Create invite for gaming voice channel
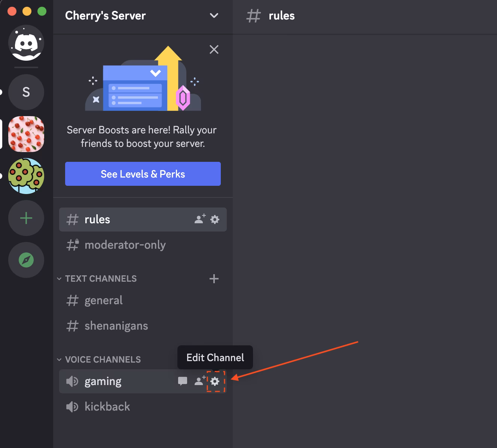 (200, 381)
